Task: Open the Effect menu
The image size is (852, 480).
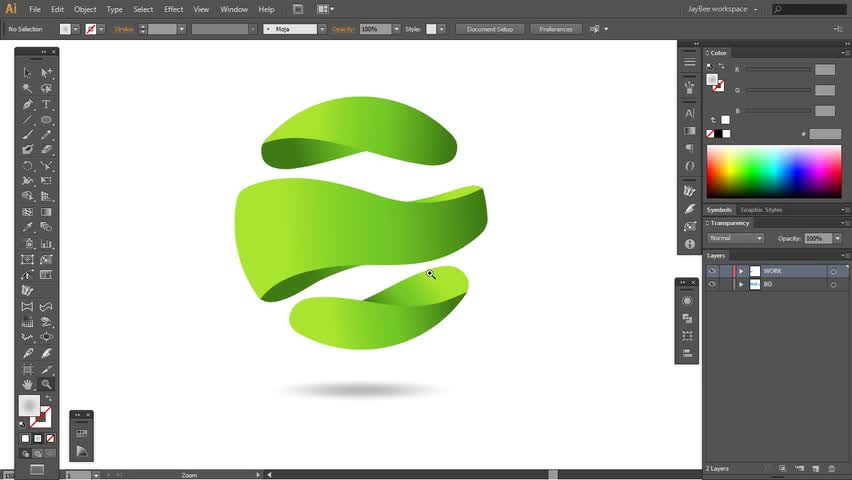Action: [x=173, y=9]
